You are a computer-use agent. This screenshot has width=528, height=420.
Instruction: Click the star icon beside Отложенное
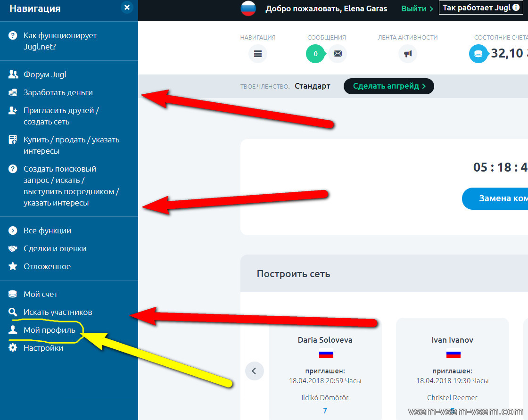13,266
